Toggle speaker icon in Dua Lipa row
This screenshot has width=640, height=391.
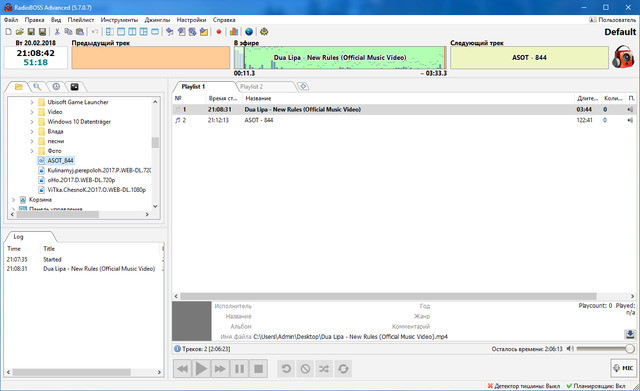pyautogui.click(x=631, y=109)
